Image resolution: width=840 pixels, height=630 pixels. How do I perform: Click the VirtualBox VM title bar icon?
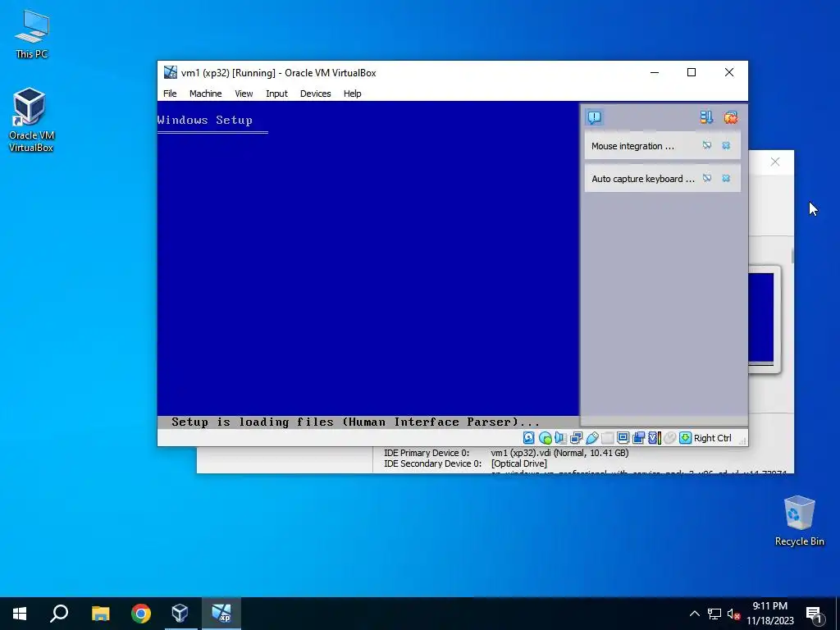(171, 72)
